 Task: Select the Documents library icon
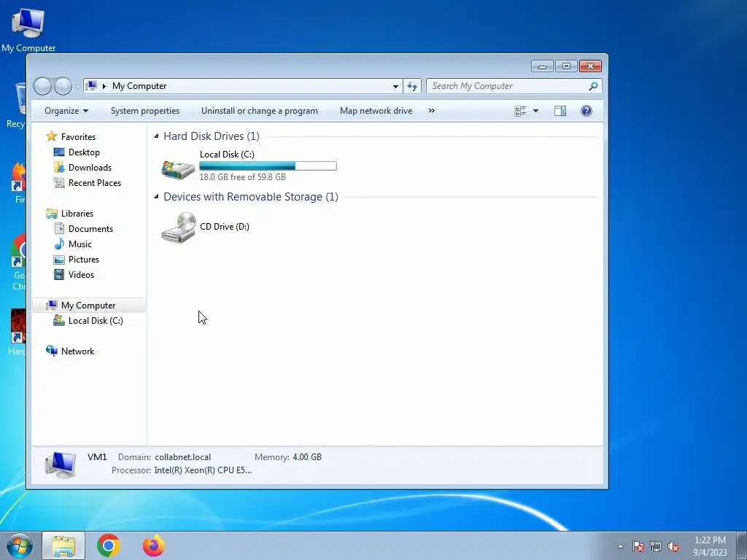[x=59, y=228]
